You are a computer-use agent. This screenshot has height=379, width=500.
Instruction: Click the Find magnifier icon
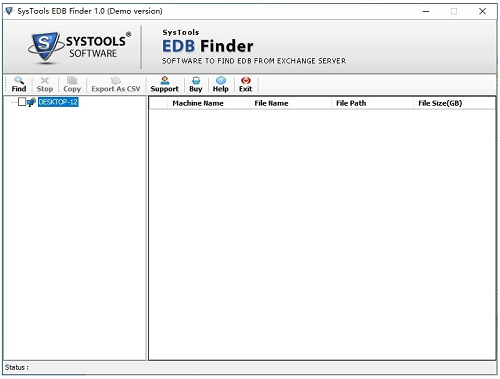[19, 80]
